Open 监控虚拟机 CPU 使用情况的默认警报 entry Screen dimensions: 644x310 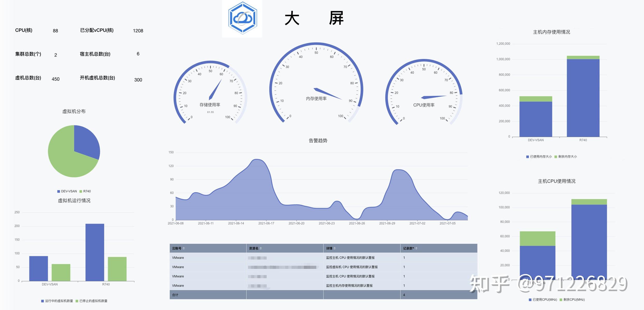pos(351,267)
